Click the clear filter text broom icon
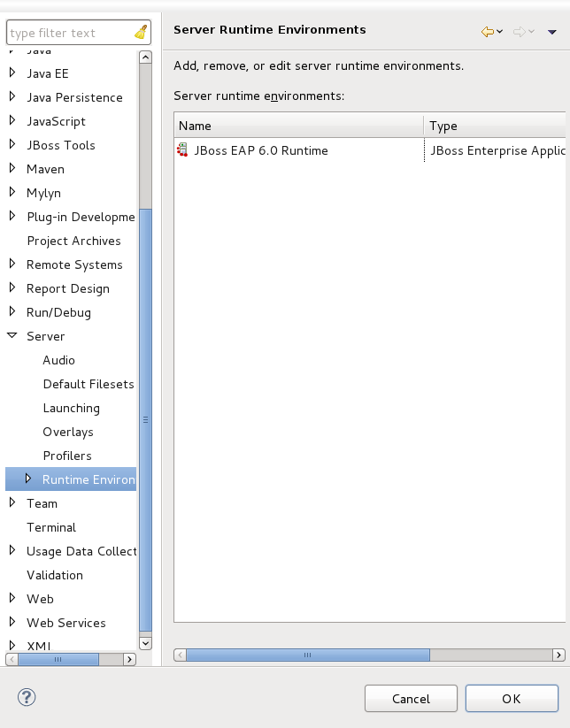 point(141,33)
